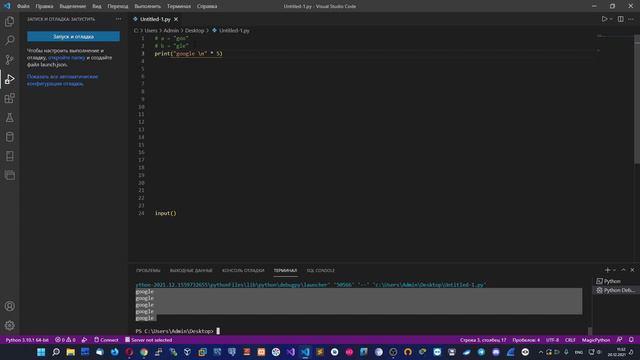Viewport: 640px width, 360px height.
Task: Run the Python file with play icon
Action: pyautogui.click(x=604, y=19)
